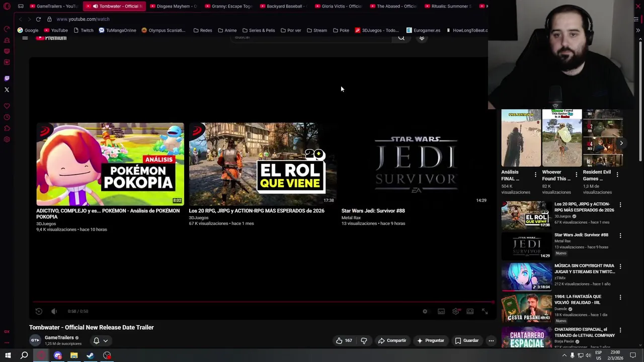
Task: Open the Eurogamer.es bookmark
Action: click(423, 30)
